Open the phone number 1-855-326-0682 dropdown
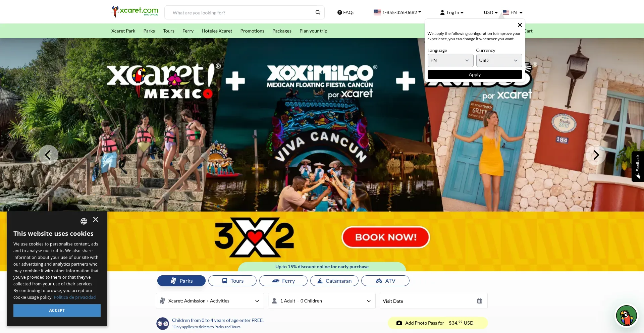644x333 pixels. 397,12
